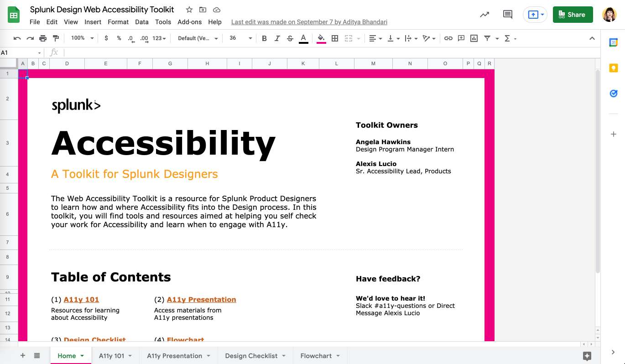Viewport: 625px width, 364px height.
Task: Click the Insert chart icon
Action: click(x=474, y=38)
